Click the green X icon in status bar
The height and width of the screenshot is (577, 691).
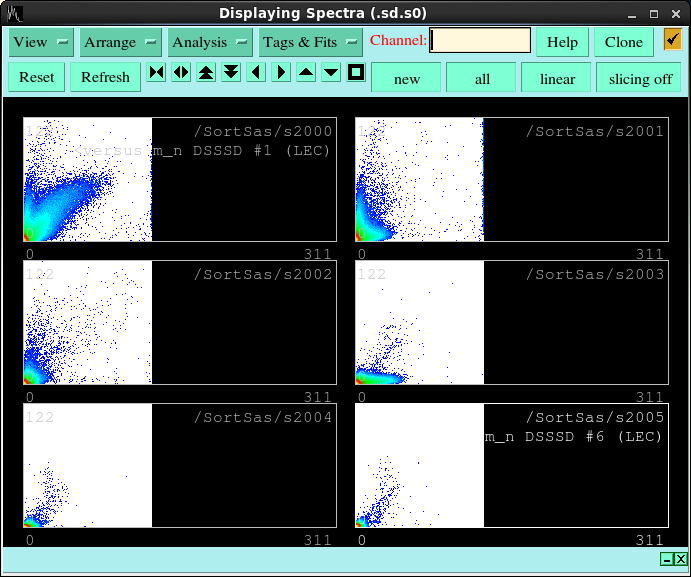coord(680,559)
